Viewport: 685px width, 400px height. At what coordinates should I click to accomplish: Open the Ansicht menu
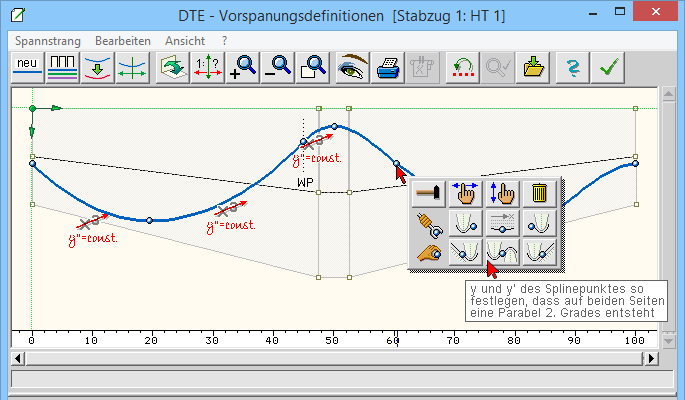click(185, 41)
